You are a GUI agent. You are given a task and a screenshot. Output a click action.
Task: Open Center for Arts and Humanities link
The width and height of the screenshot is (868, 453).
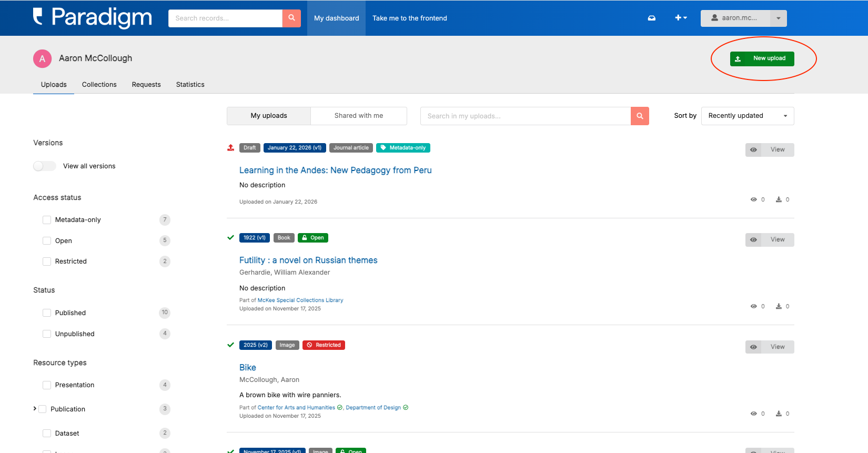(296, 408)
